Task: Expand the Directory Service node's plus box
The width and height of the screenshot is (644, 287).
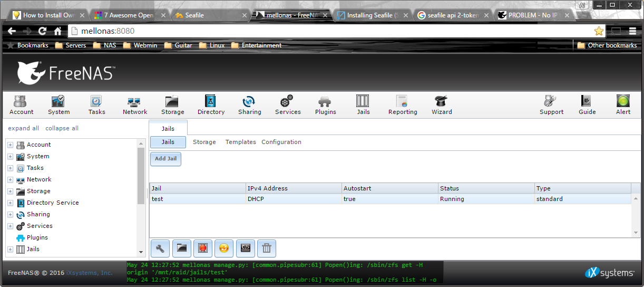Action: (10, 203)
